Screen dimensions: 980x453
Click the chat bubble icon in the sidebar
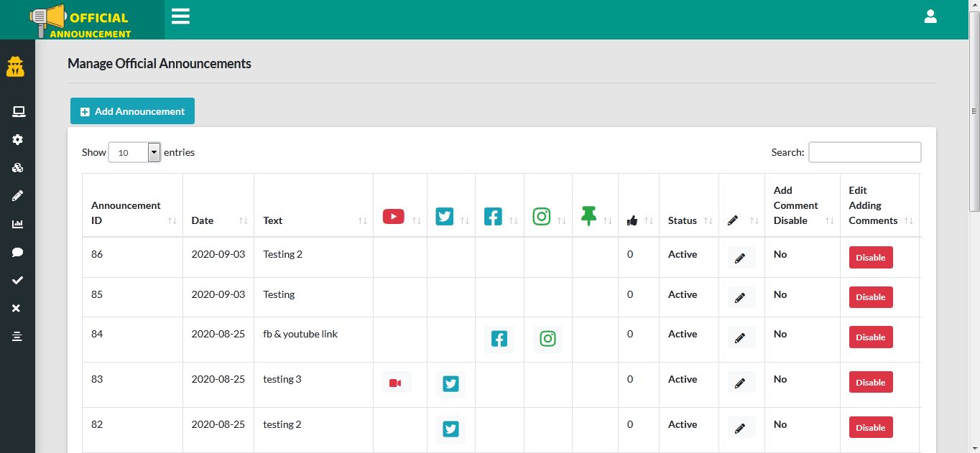click(17, 252)
